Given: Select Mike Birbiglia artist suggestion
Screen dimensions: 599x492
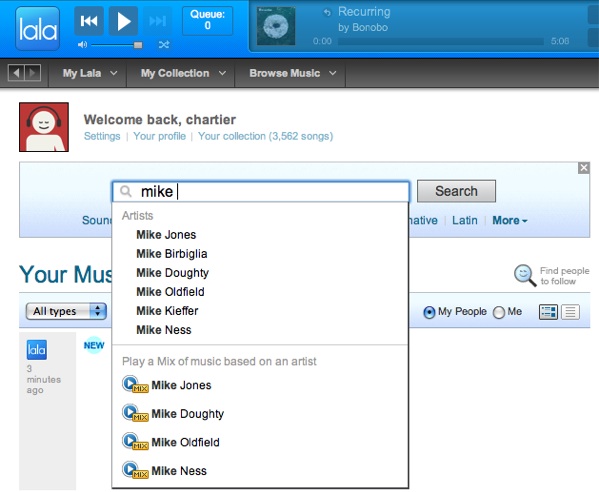Looking at the screenshot, I should point(172,254).
